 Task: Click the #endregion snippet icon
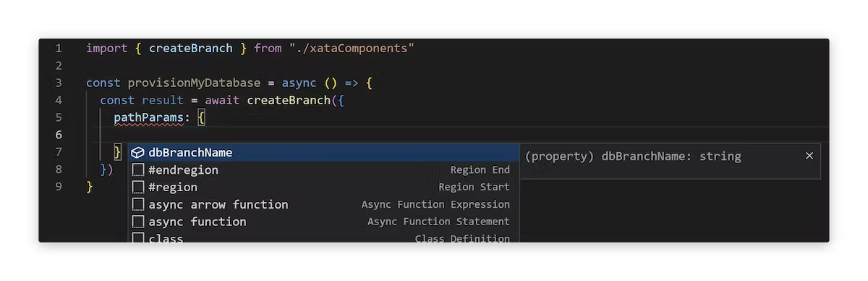coord(137,170)
